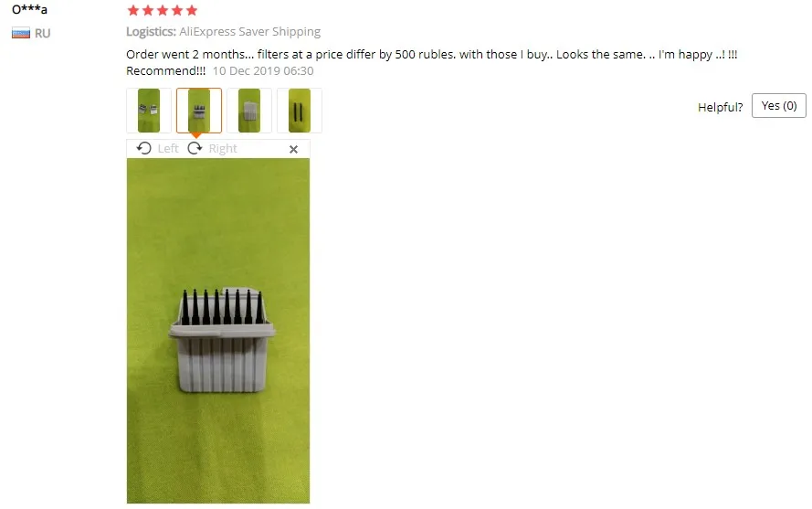Image resolution: width=812 pixels, height=509 pixels.
Task: Click the 'Helpful?' label
Action: coord(720,107)
